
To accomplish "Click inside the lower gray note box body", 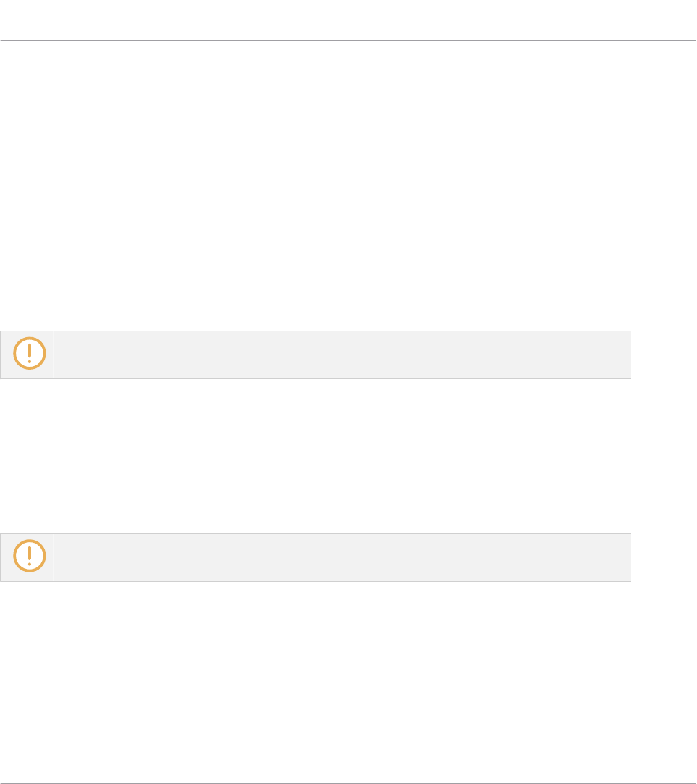I will coord(342,557).
